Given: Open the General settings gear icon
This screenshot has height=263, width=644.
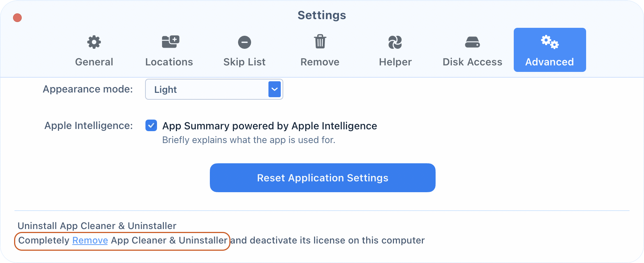Looking at the screenshot, I should [x=94, y=42].
